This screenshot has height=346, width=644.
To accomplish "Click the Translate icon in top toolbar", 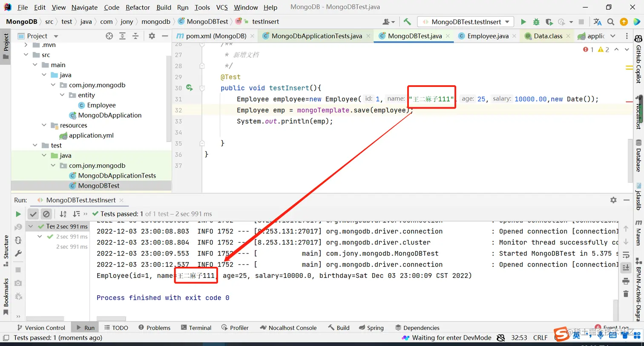I will (598, 22).
